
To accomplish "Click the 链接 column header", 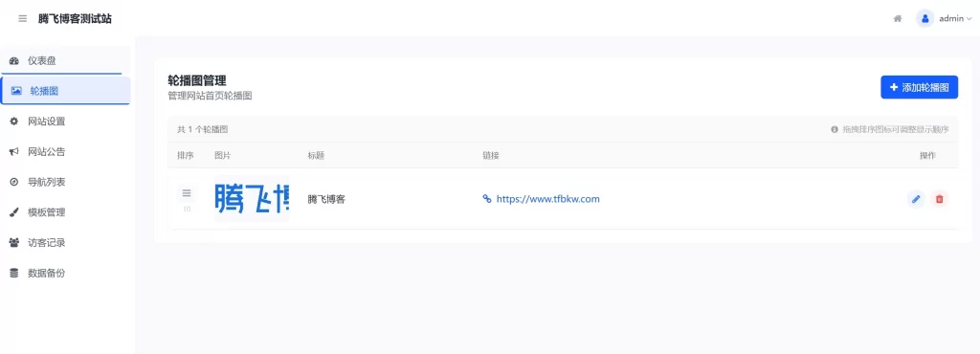I will coord(491,155).
